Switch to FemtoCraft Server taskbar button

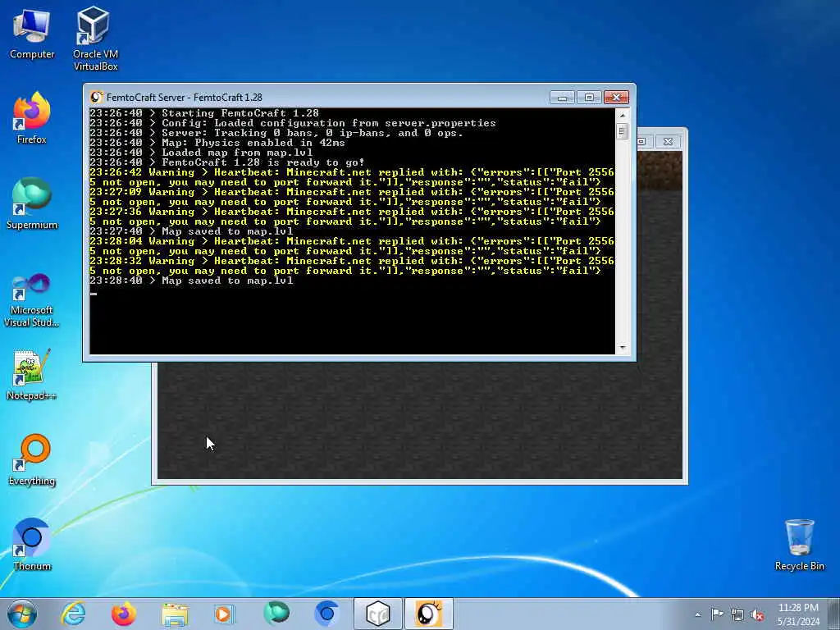pos(428,614)
